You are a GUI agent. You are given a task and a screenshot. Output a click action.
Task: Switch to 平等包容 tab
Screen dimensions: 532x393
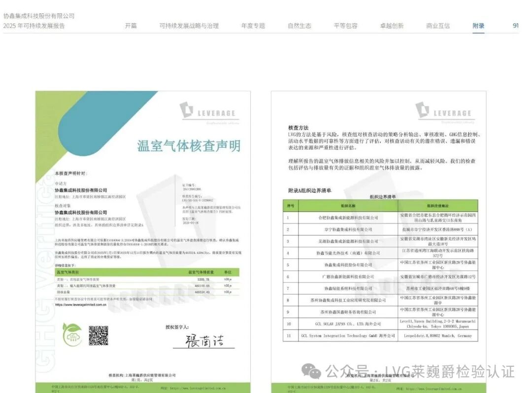[x=345, y=26]
